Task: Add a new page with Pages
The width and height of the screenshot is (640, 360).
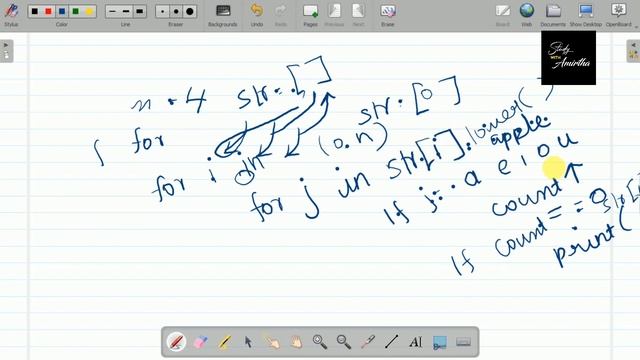Action: point(310,15)
